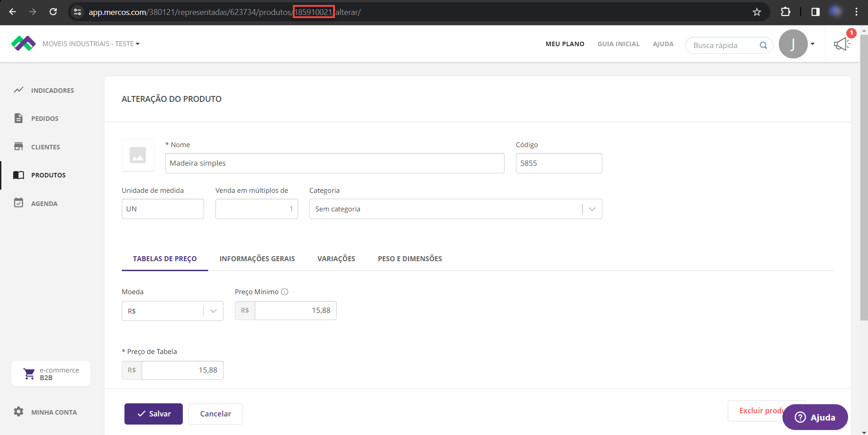
Task: Open the announcements megaphone icon
Action: [x=841, y=44]
